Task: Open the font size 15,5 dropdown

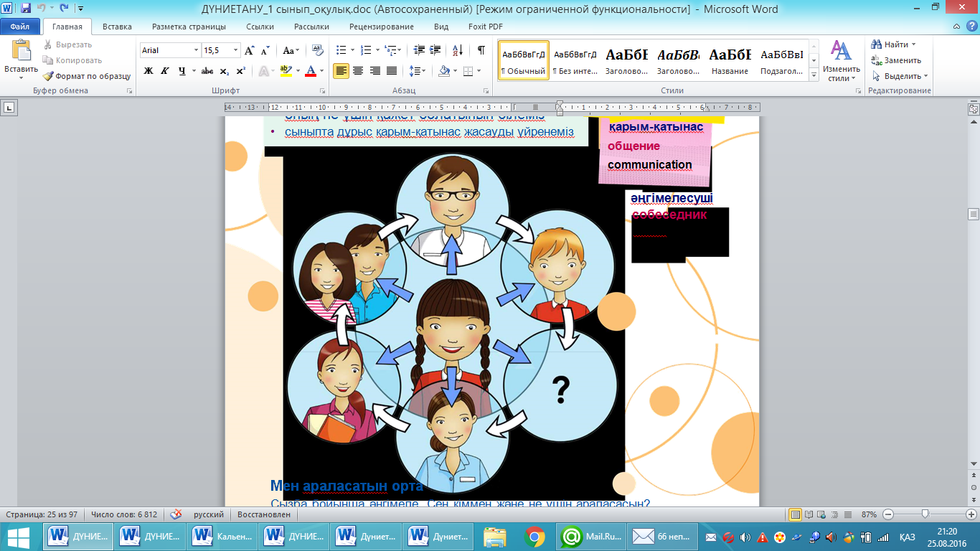Action: coord(235,50)
